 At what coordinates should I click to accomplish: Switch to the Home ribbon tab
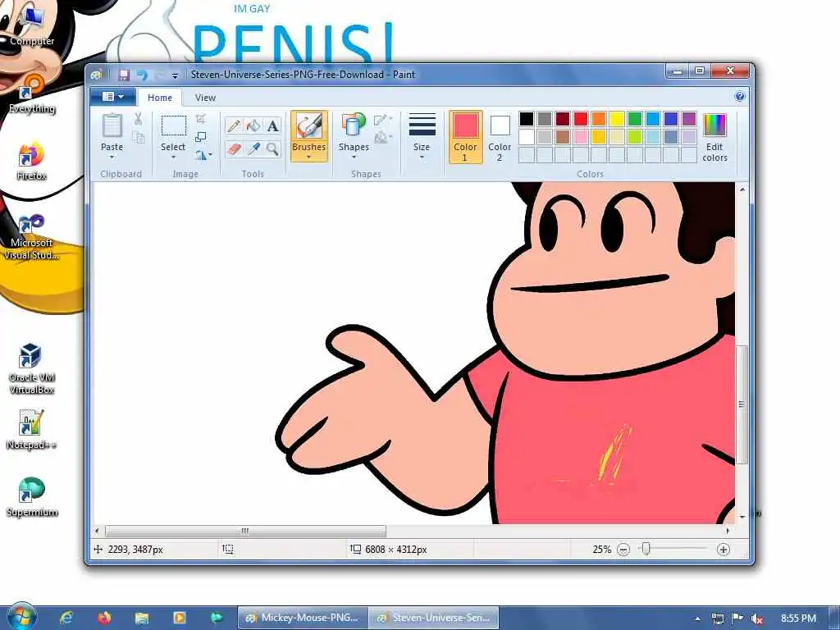[x=160, y=98]
